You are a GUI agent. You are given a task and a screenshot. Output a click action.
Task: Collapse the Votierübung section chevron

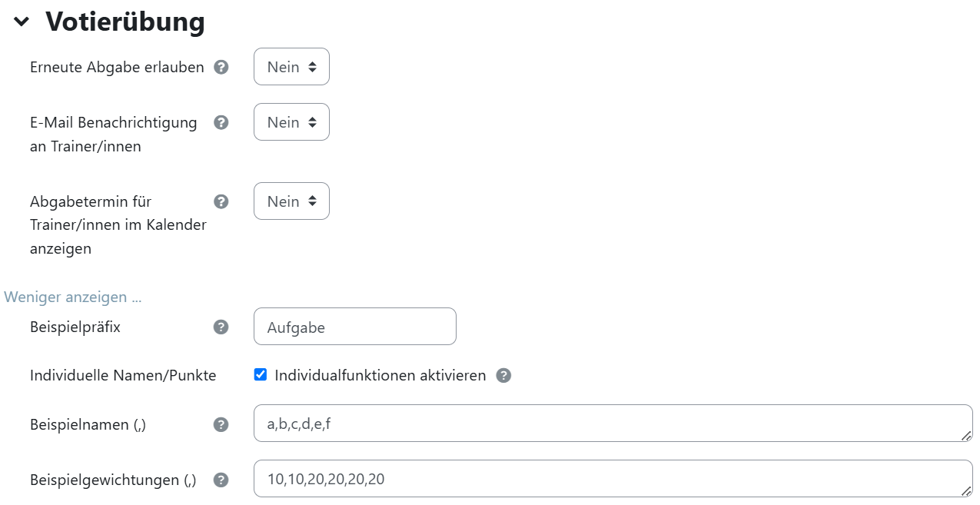(x=22, y=22)
